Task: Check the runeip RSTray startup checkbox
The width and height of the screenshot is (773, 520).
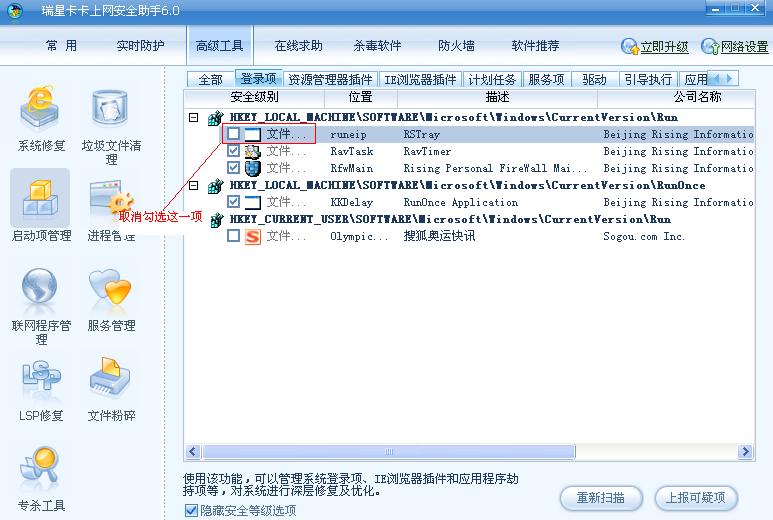Action: (x=233, y=134)
